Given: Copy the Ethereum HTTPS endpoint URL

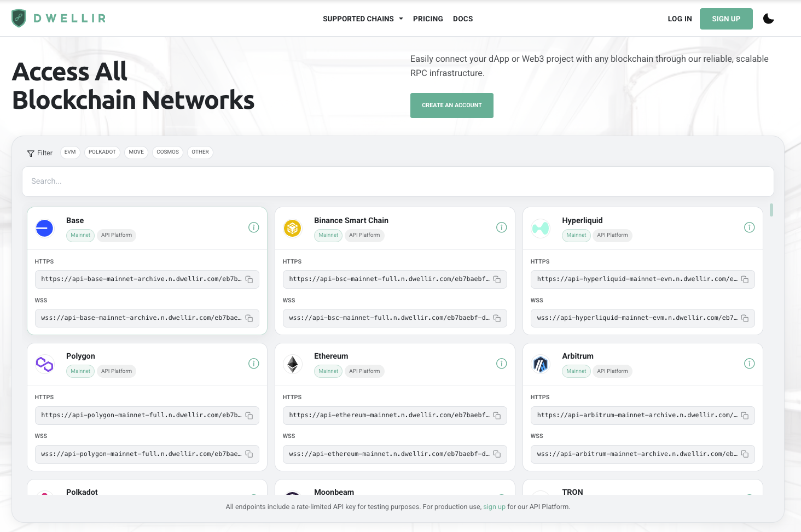Looking at the screenshot, I should click(x=497, y=416).
